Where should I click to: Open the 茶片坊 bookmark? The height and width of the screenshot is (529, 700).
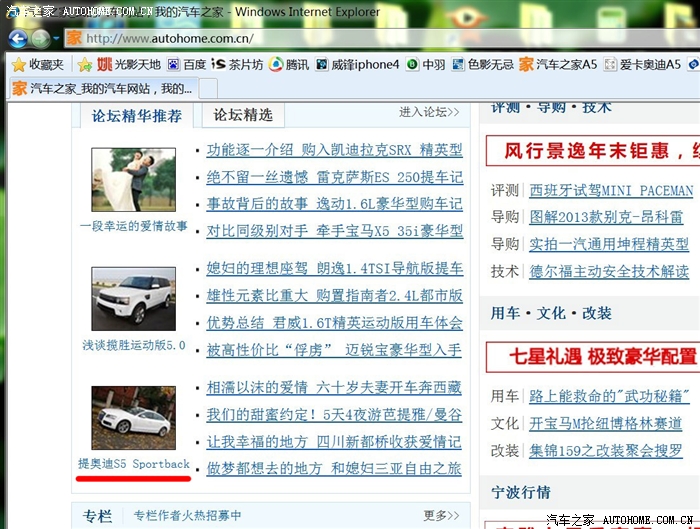tap(237, 65)
